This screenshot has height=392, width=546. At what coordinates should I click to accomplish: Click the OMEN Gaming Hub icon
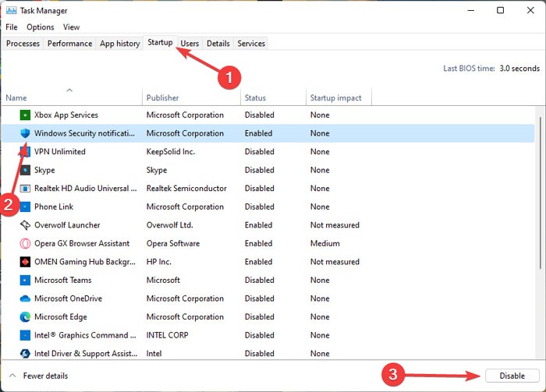pos(25,262)
